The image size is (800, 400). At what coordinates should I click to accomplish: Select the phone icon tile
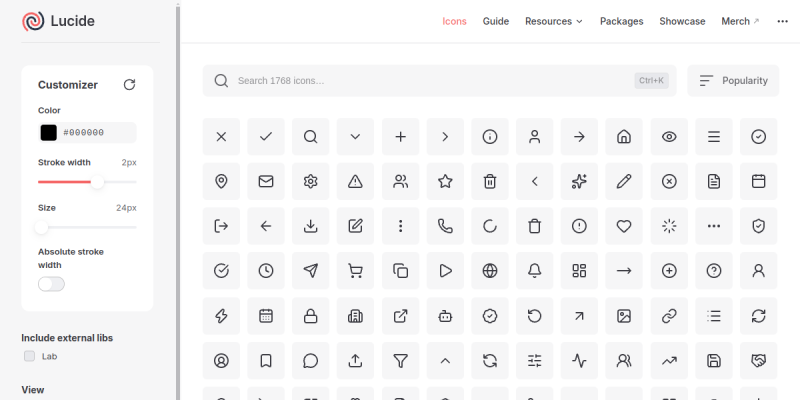445,226
